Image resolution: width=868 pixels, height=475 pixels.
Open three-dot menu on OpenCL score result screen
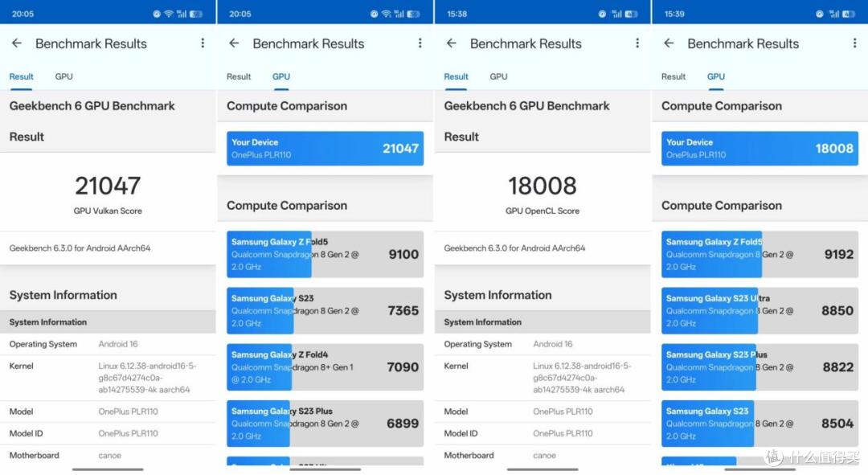637,43
